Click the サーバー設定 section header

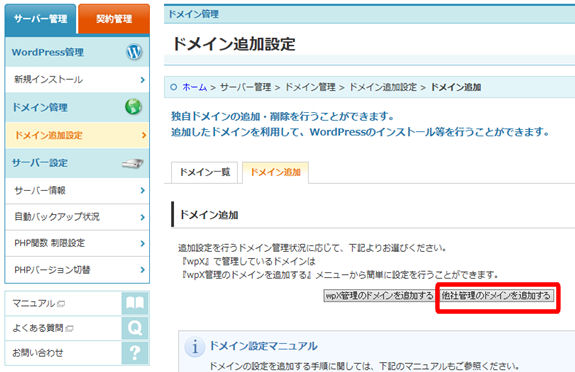tap(77, 163)
